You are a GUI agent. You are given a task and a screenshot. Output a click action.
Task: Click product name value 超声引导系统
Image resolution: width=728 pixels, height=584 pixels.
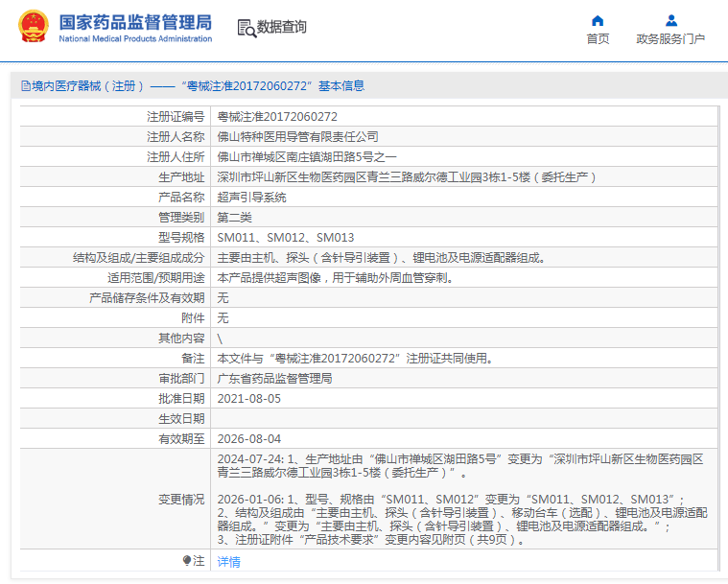(x=251, y=197)
